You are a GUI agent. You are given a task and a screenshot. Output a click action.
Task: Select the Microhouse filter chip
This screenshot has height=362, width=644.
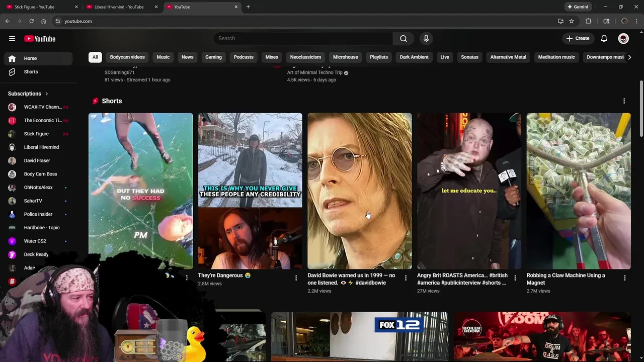click(346, 57)
